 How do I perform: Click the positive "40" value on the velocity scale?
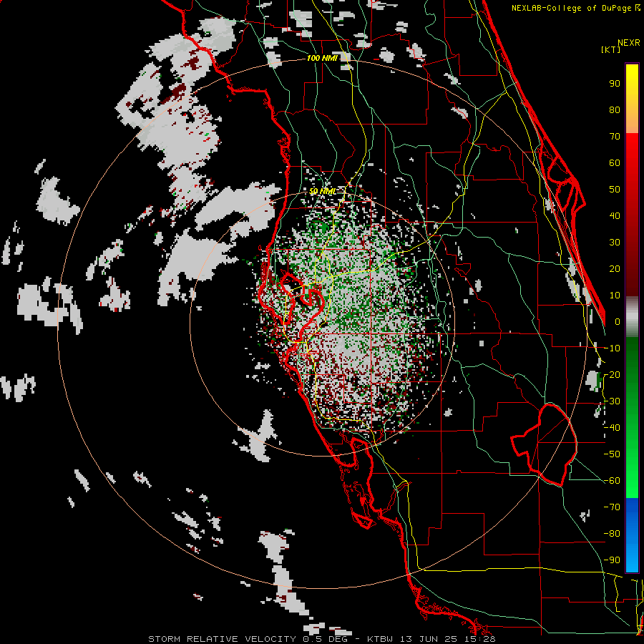click(615, 216)
